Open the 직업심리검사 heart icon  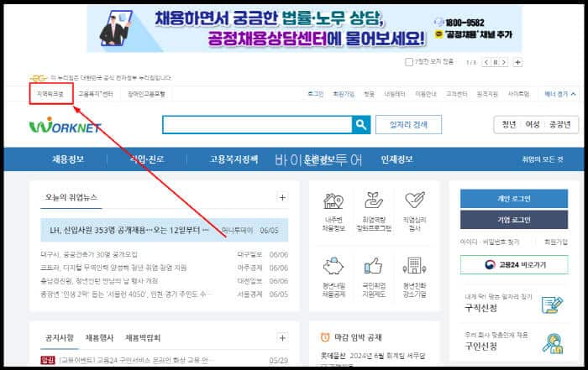pos(415,201)
